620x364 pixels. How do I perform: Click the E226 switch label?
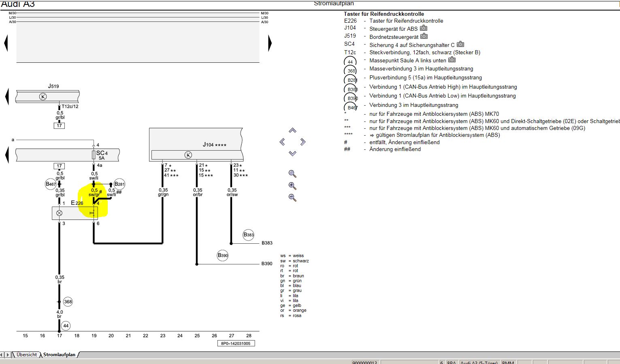point(77,203)
